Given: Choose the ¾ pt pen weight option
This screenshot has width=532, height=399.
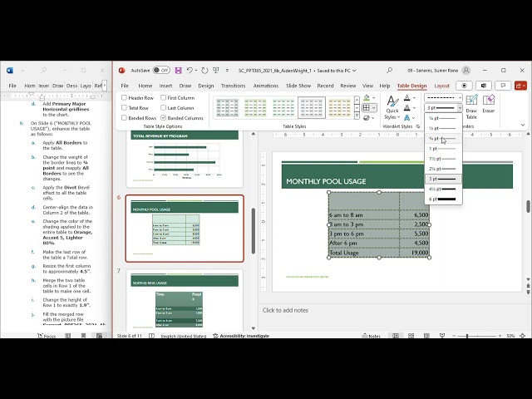Looking at the screenshot, I should (x=443, y=139).
